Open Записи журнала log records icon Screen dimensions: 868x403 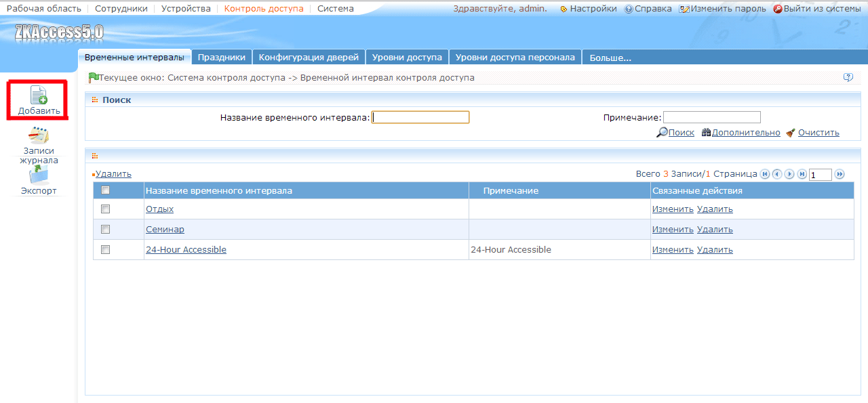tap(39, 135)
